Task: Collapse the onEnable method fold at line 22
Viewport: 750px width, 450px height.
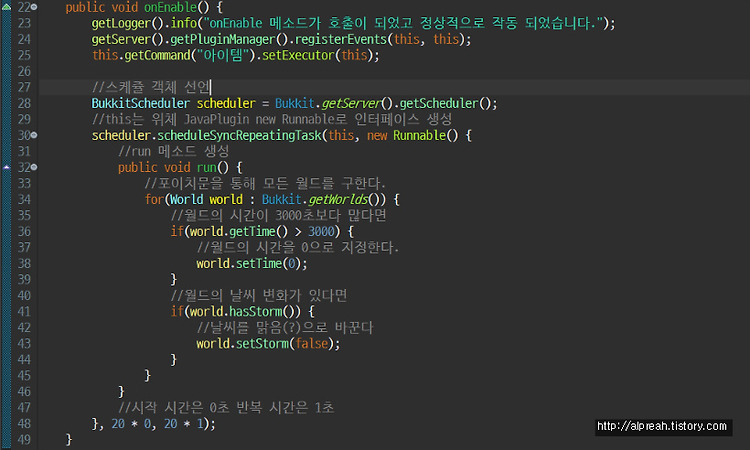Action: click(34, 7)
